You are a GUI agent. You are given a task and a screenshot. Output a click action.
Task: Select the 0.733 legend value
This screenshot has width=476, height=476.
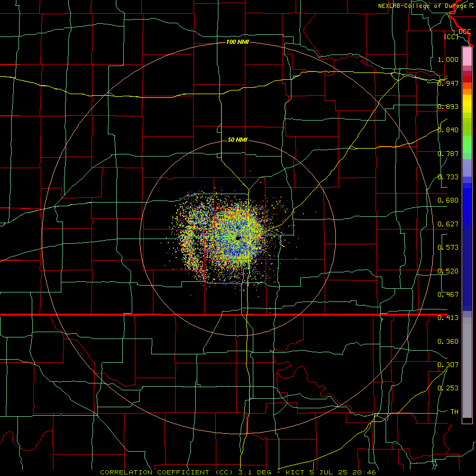pos(448,177)
